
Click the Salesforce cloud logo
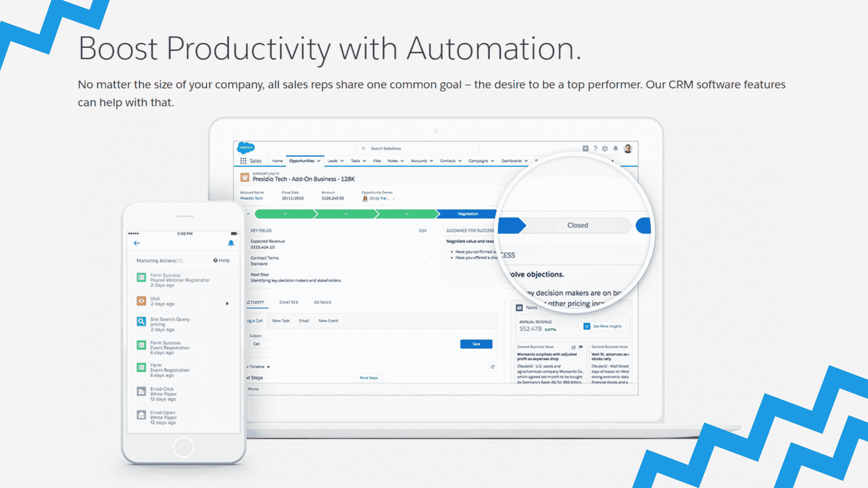[246, 147]
